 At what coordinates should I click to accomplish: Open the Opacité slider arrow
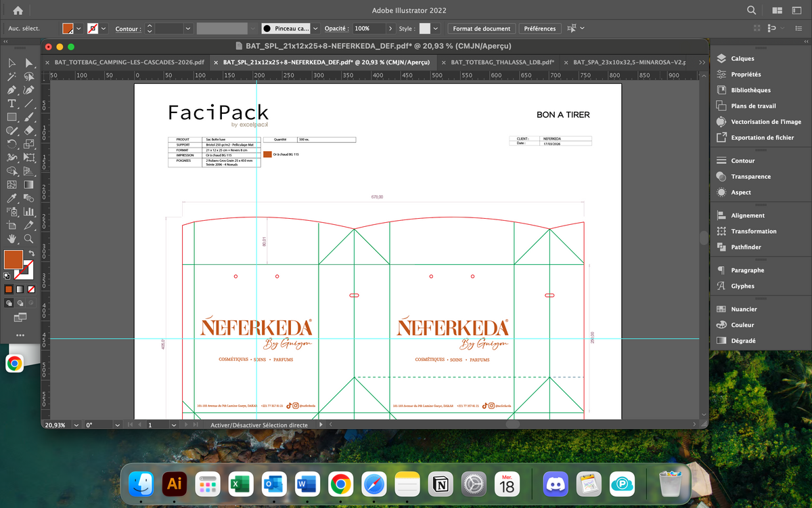pos(390,28)
